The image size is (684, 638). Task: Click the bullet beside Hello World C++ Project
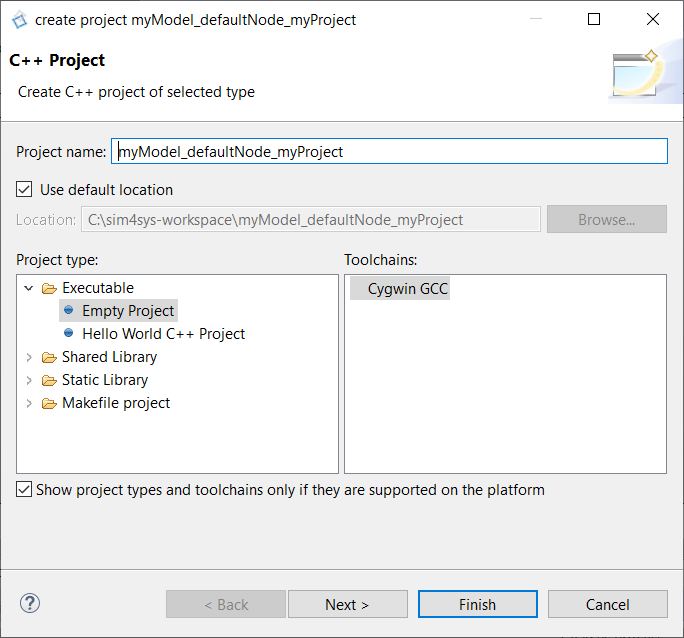point(68,333)
